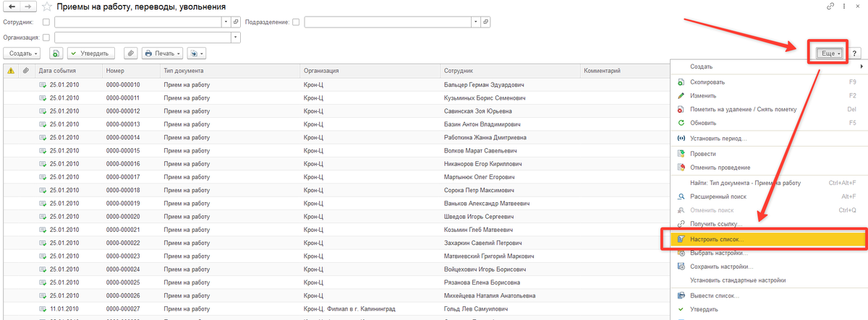Expand the Создать submenu in the Еще menu
868x320 pixels.
tap(769, 66)
